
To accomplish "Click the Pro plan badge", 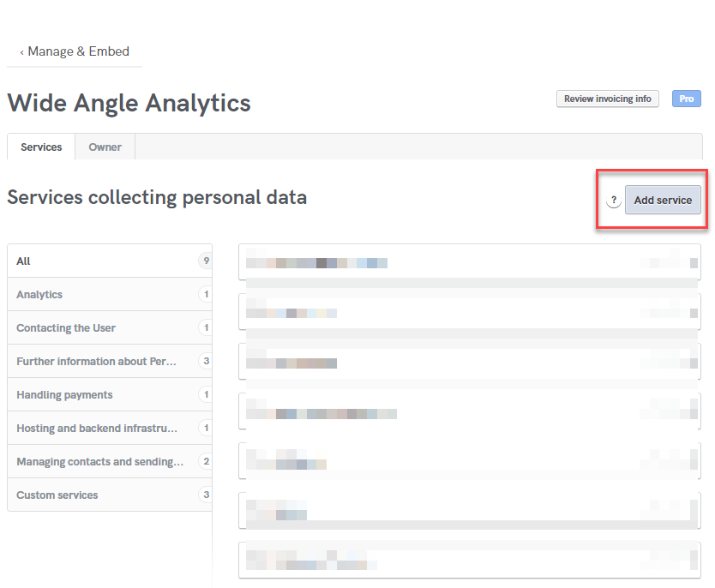I will (686, 99).
